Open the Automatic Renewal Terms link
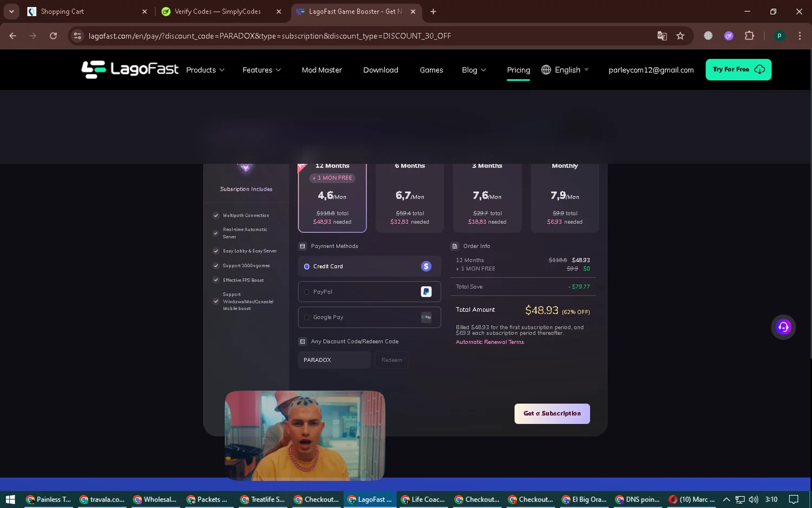 click(490, 342)
